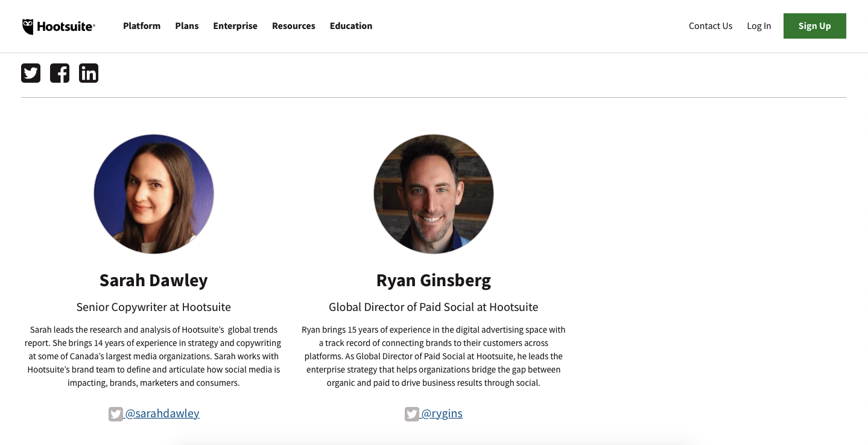The height and width of the screenshot is (445, 868).
Task: Click the Twitter bird icon beside @sarahdawley
Action: (x=116, y=414)
